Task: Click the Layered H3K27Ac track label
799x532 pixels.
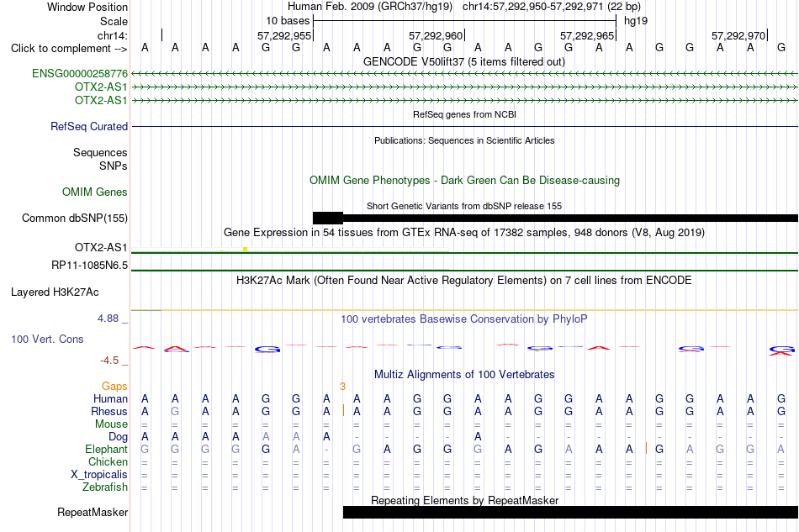Action: pyautogui.click(x=55, y=292)
